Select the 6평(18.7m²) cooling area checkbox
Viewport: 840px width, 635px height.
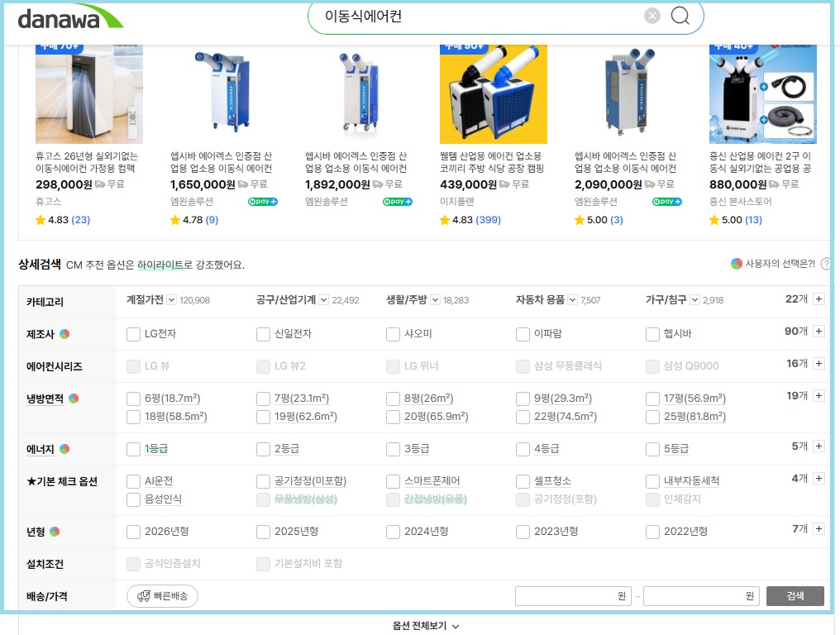click(x=133, y=399)
